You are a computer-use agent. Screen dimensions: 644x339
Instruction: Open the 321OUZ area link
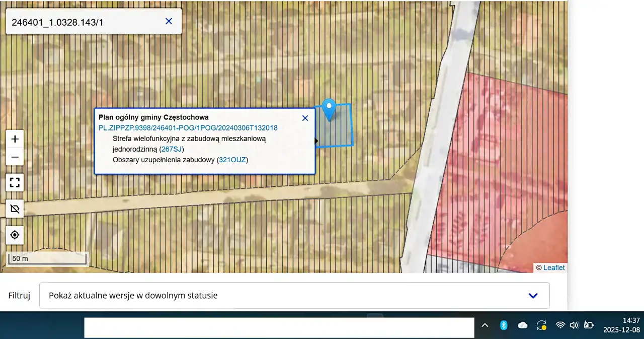[232, 160]
